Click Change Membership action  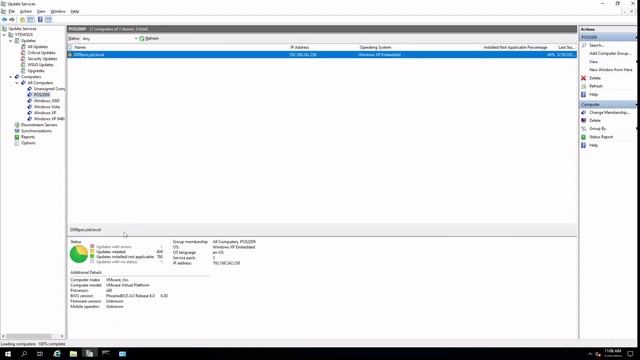coord(609,112)
